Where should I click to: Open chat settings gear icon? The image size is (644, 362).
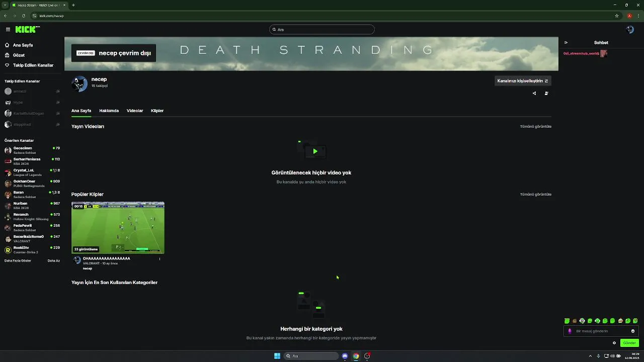[x=614, y=343]
